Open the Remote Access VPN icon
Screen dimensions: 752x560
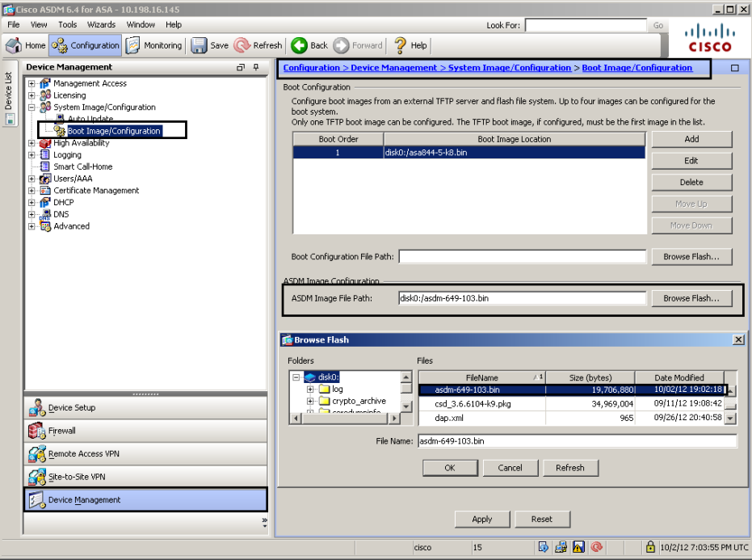pyautogui.click(x=37, y=453)
